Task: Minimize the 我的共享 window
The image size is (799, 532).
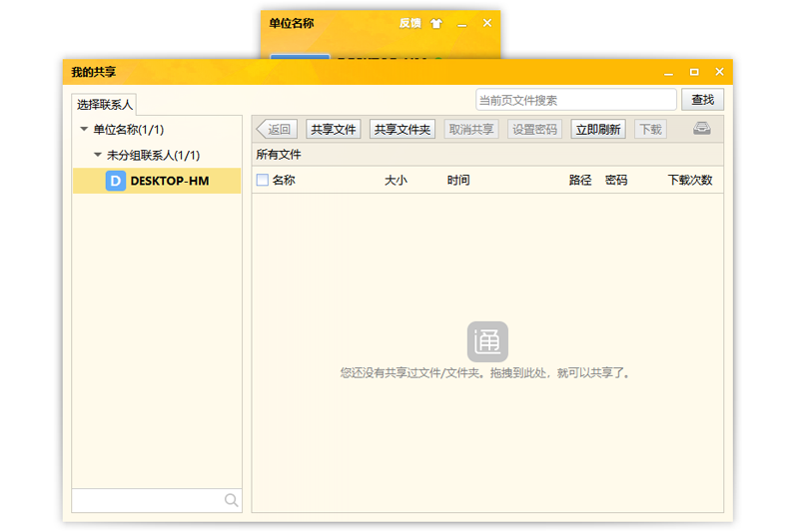Action: tap(669, 72)
